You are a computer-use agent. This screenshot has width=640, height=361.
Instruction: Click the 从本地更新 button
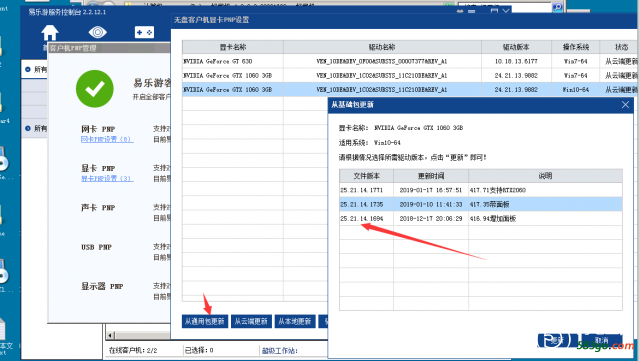click(x=295, y=321)
